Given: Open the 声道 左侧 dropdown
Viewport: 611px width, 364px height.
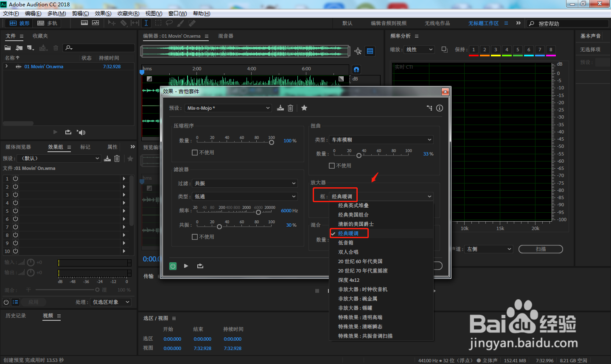Looking at the screenshot, I should click(489, 249).
